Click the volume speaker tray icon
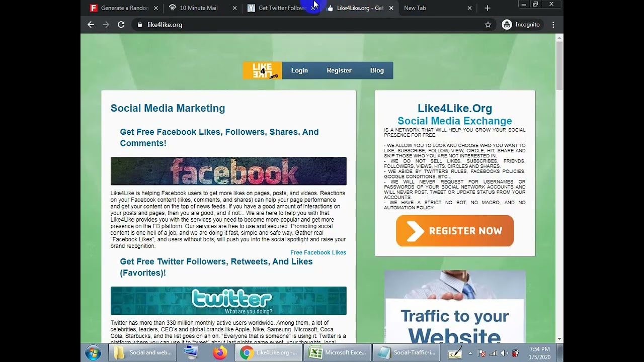Screen dimensions: 644x362 [504, 353]
